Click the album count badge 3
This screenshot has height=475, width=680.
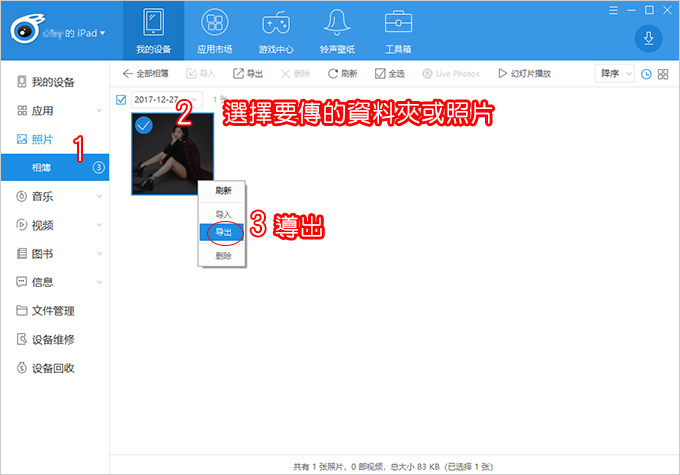(99, 167)
